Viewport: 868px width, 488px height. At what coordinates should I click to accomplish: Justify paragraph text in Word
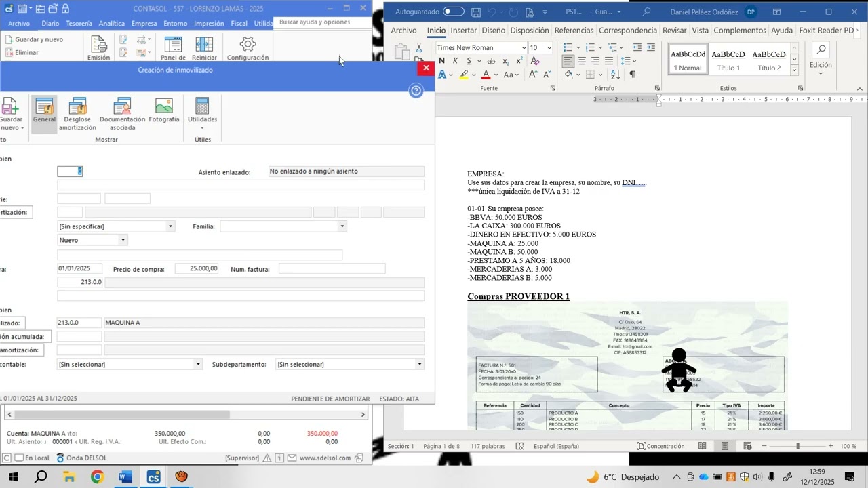pos(609,61)
